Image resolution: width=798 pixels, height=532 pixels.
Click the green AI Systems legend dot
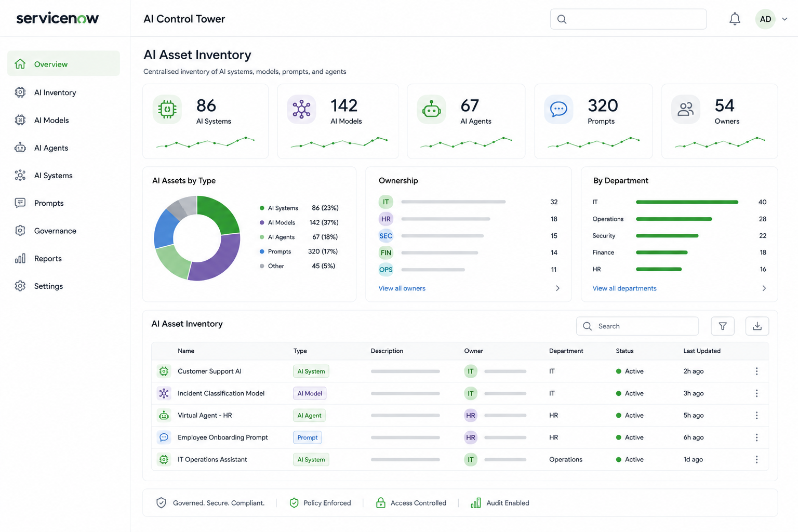(x=262, y=208)
